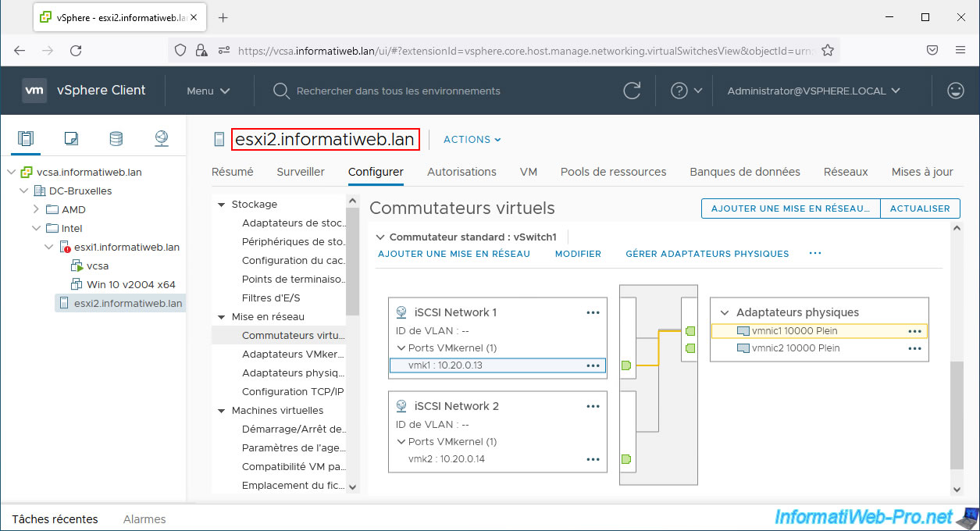Switch to the Networking inventory icon

pos(162,139)
